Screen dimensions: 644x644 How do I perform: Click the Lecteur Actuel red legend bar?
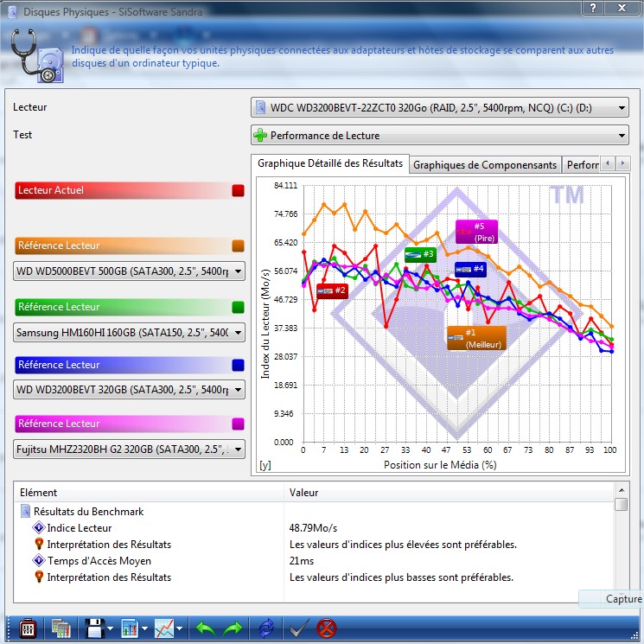point(130,190)
